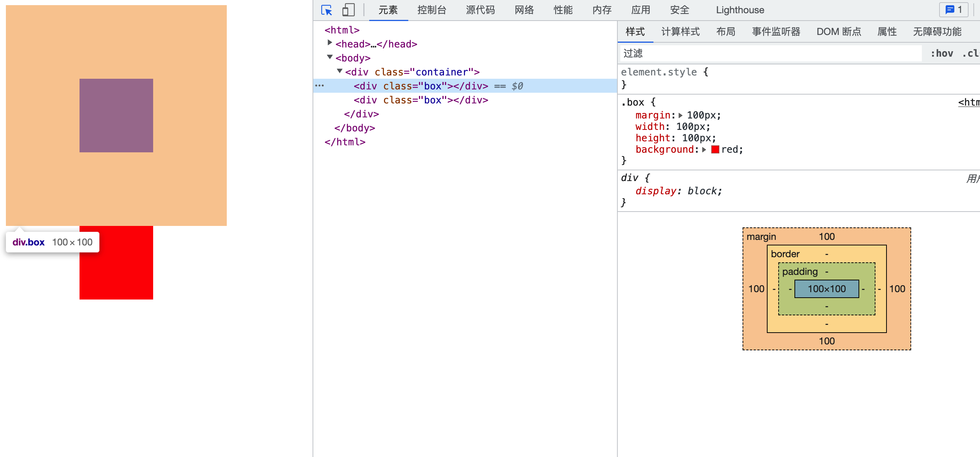Click the left margin 100 in box model
980x457 pixels.
pos(756,289)
